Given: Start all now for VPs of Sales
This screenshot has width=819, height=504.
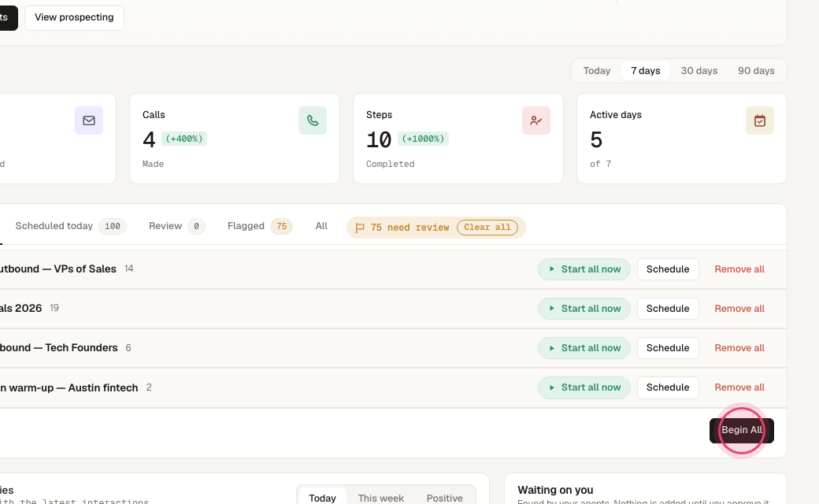Looking at the screenshot, I should (x=584, y=269).
